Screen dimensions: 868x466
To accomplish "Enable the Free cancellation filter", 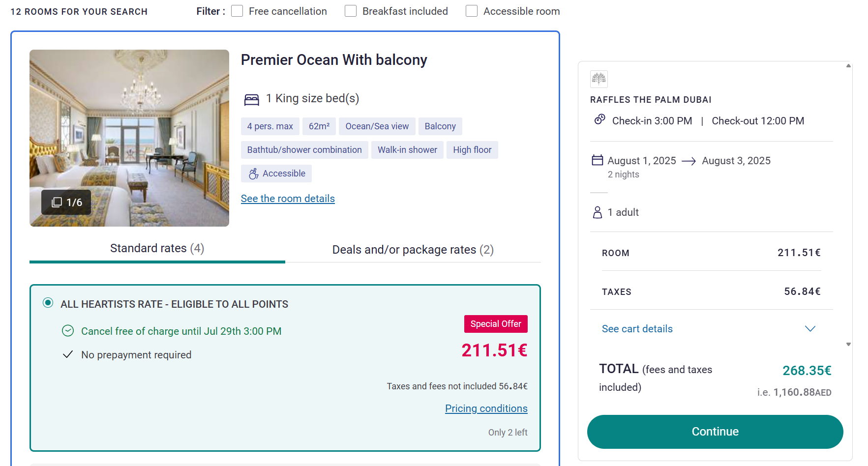I will coord(237,11).
